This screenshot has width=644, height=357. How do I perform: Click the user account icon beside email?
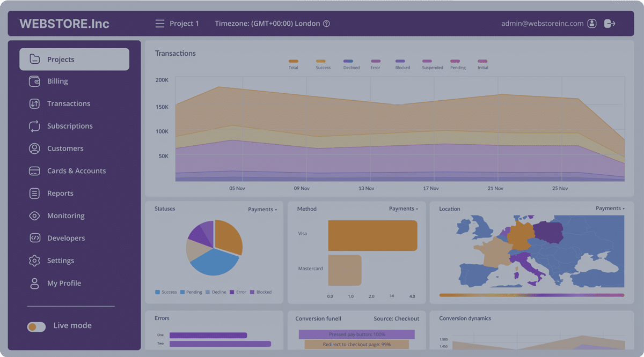tap(592, 24)
